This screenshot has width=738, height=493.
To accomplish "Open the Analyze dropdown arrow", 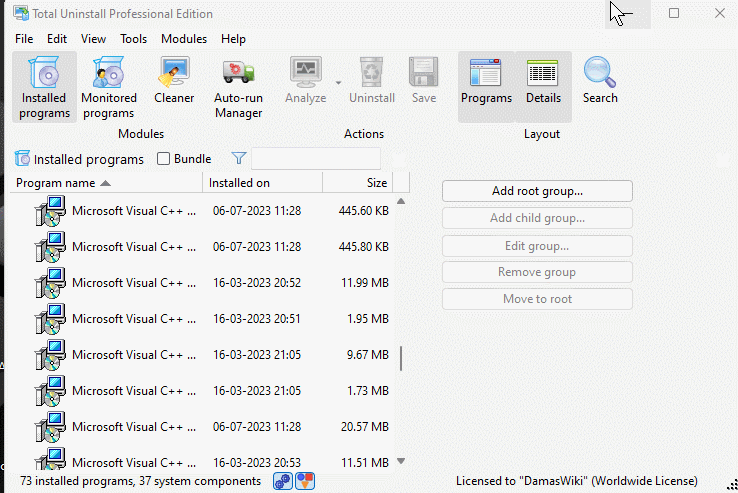I will (338, 83).
